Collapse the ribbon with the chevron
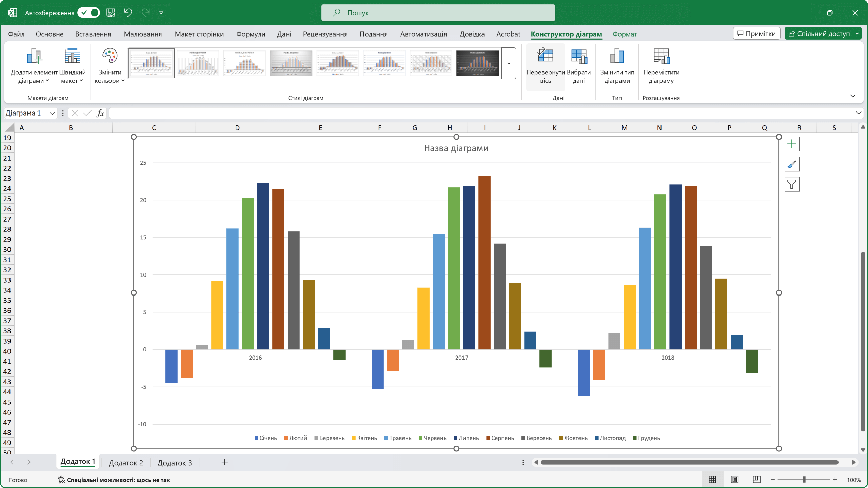This screenshot has height=488, width=868. pyautogui.click(x=853, y=96)
